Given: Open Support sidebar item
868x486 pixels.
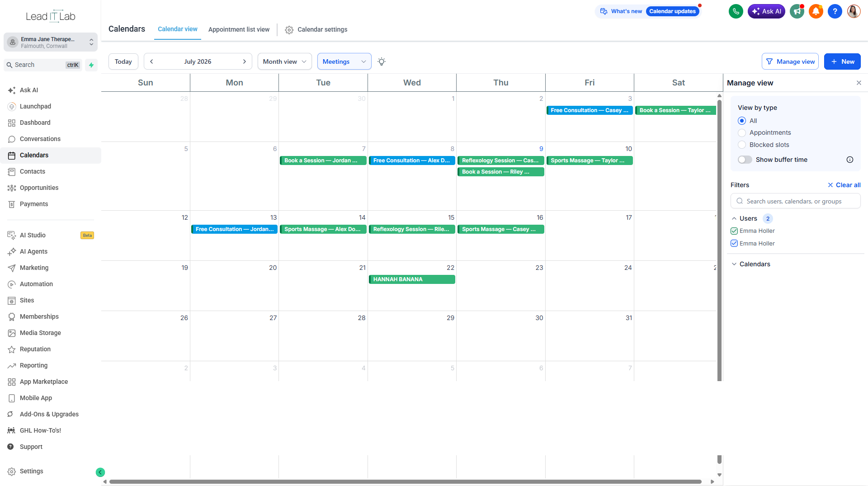Looking at the screenshot, I should click(50, 447).
